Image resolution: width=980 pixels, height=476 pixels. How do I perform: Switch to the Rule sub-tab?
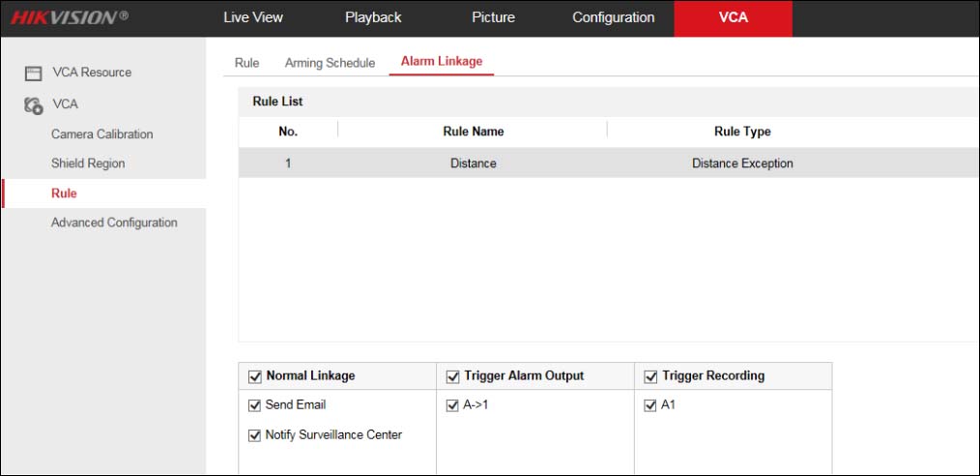tap(246, 63)
